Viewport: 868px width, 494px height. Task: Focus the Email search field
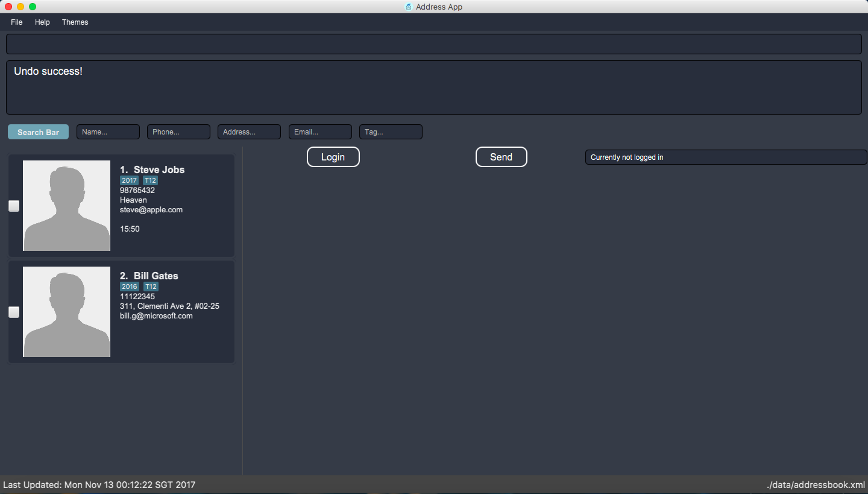[320, 132]
